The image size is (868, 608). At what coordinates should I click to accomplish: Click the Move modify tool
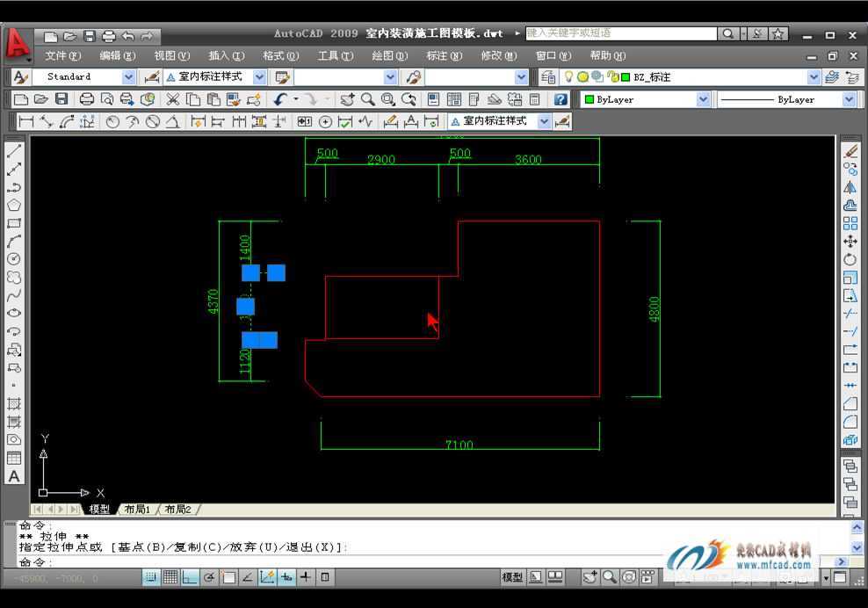pos(850,242)
